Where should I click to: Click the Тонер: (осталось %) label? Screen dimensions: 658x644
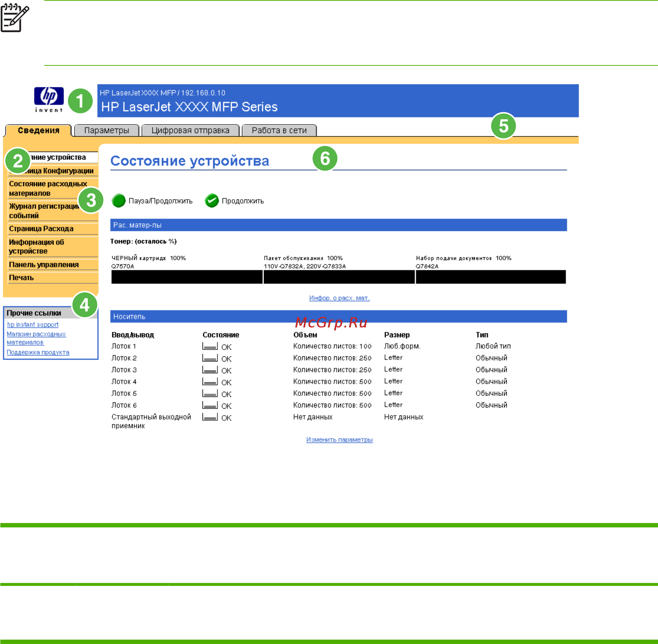pos(144,241)
